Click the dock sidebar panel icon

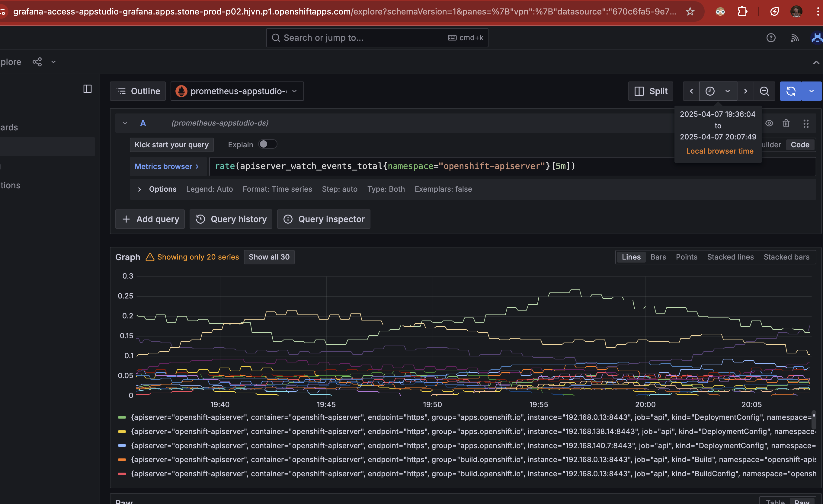[88, 89]
